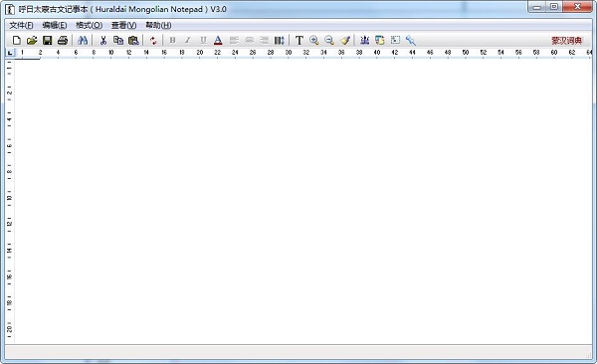Save the document with the floppy disk icon
This screenshot has height=364, width=597.
(x=47, y=40)
